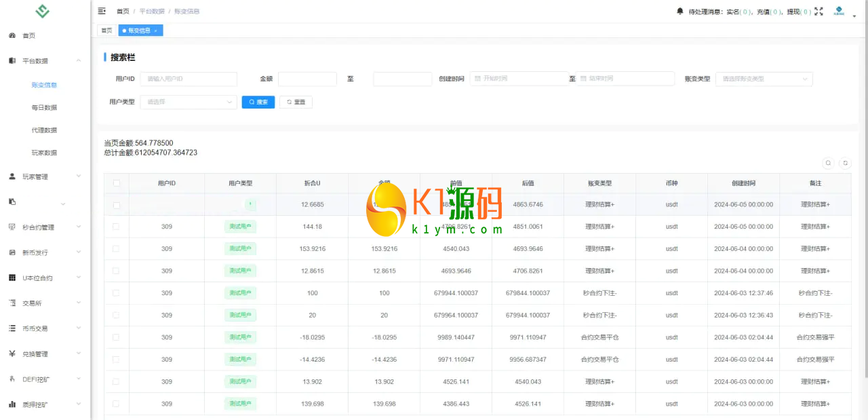Close the 账变信息 tab with its x
868x420 pixels.
155,31
